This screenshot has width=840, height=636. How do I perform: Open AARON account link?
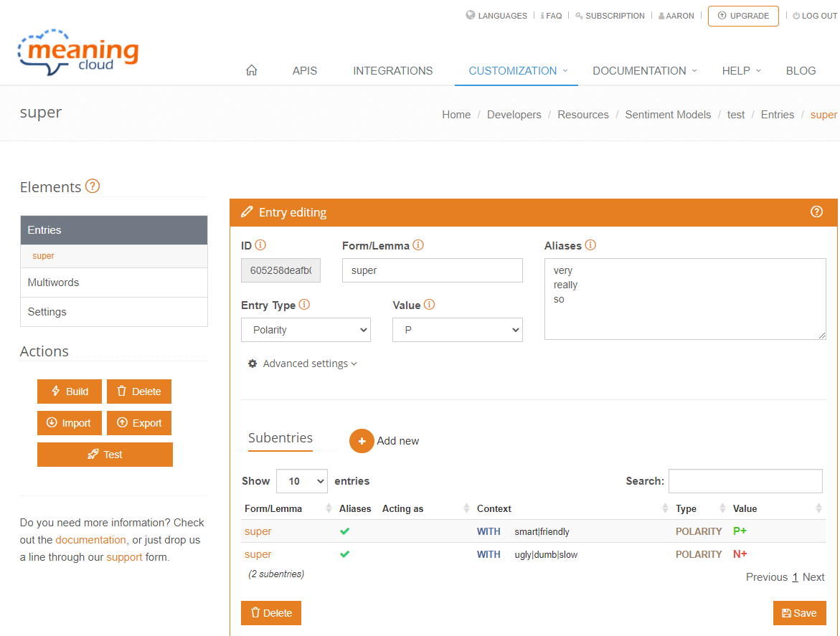676,16
